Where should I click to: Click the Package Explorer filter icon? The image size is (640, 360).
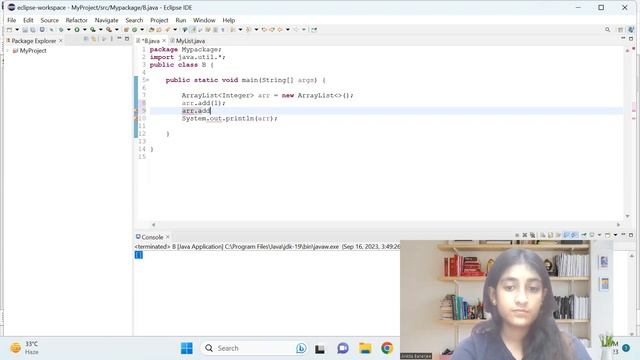[x=104, y=39]
